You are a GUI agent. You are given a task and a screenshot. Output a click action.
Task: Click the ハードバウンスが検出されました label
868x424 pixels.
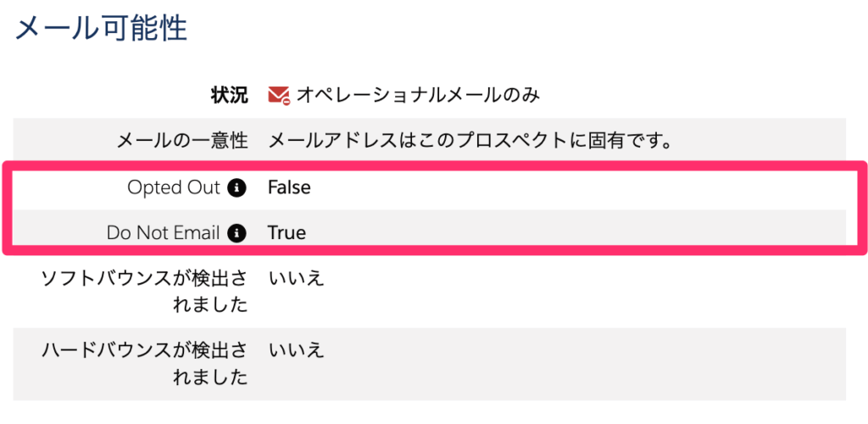point(145,363)
